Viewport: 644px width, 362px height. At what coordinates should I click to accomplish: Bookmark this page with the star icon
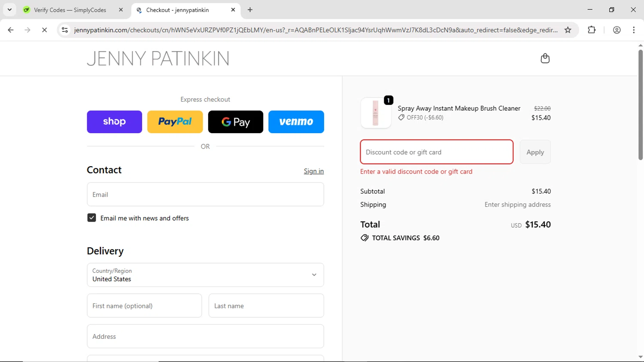click(568, 30)
